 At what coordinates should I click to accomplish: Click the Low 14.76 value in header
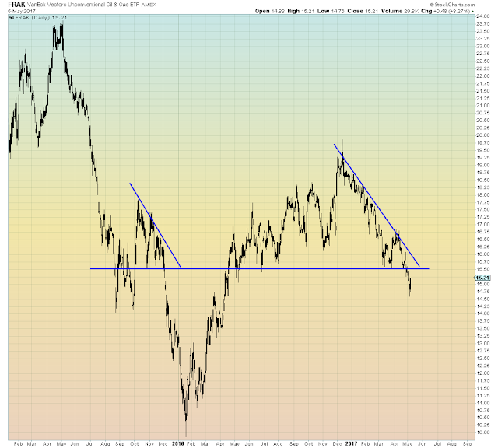coord(338,11)
